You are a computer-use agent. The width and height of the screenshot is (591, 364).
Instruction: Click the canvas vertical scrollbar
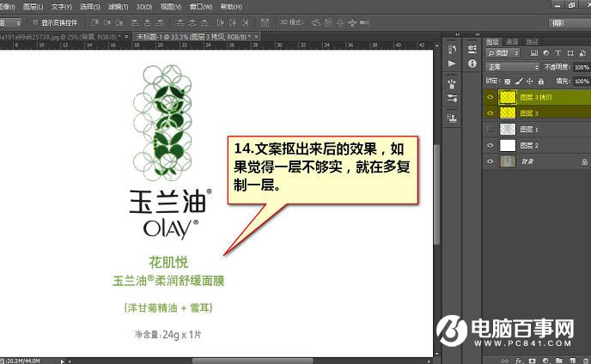pos(437,194)
